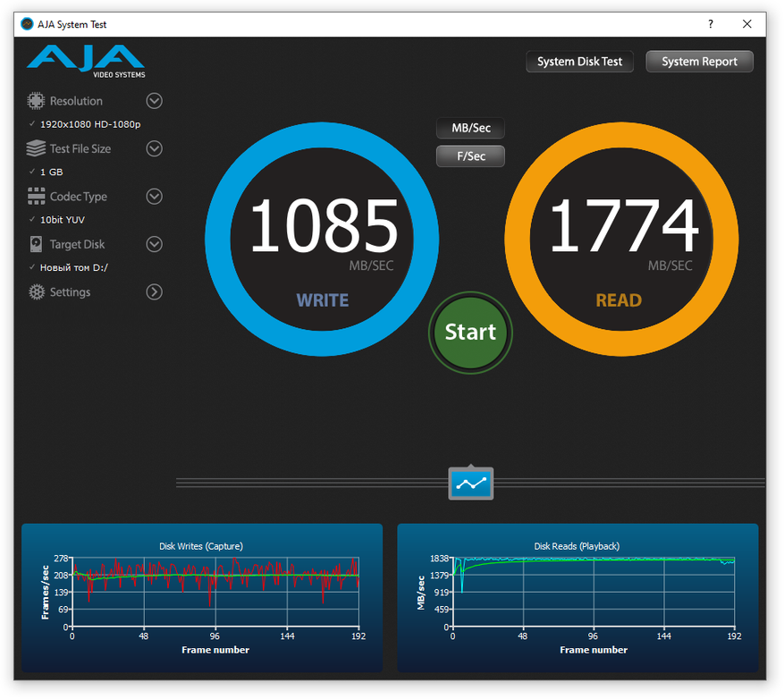Open the Codec Type dropdown arrow
The image size is (784, 699).
pyautogui.click(x=154, y=197)
